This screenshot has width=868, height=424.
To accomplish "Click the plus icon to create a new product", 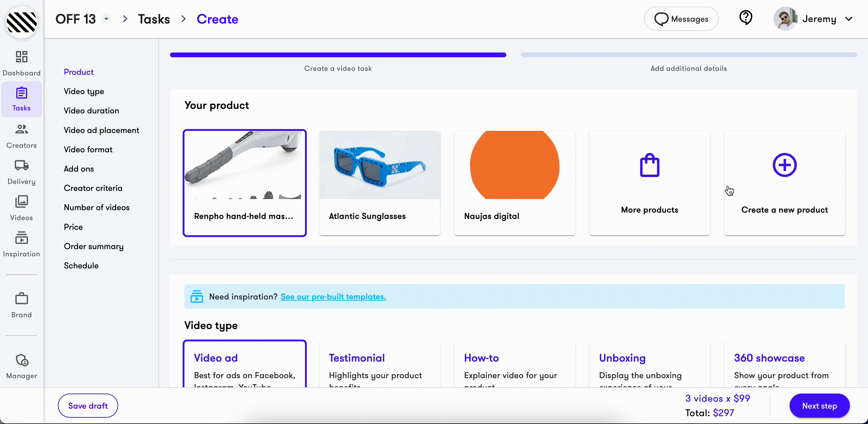I will tap(784, 165).
